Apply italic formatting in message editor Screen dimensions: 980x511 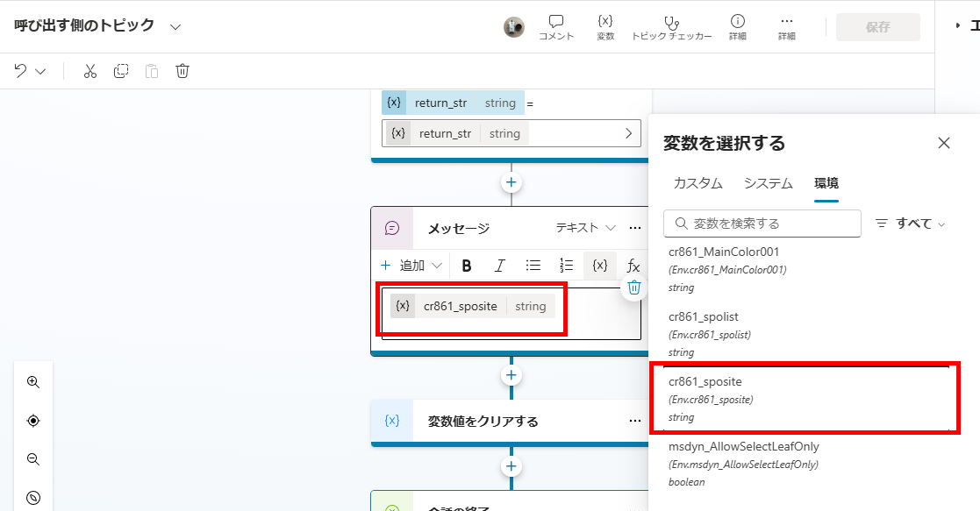[x=499, y=266]
